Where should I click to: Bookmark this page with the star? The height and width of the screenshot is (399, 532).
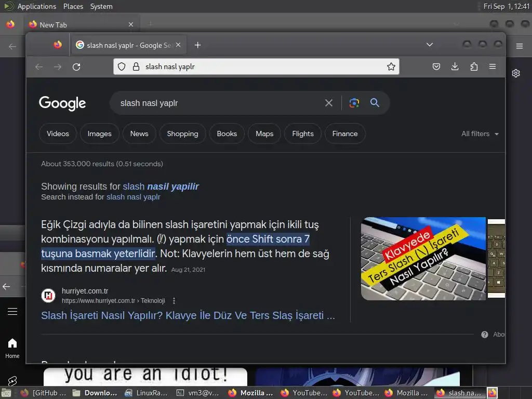pos(391,66)
